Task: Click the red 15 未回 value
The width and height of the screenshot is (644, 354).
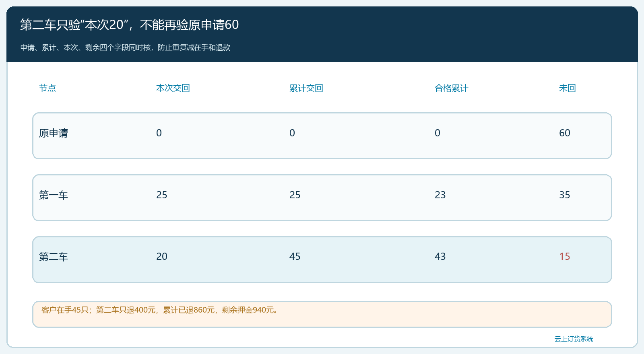Action: (x=565, y=257)
